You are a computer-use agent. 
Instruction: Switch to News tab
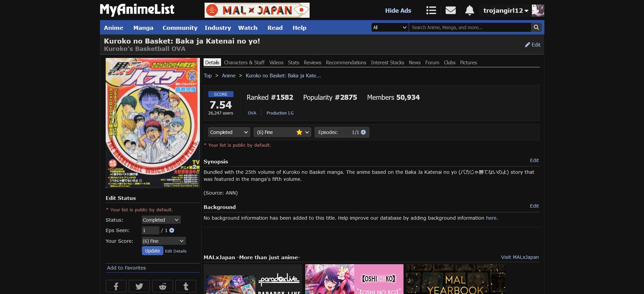pos(415,63)
